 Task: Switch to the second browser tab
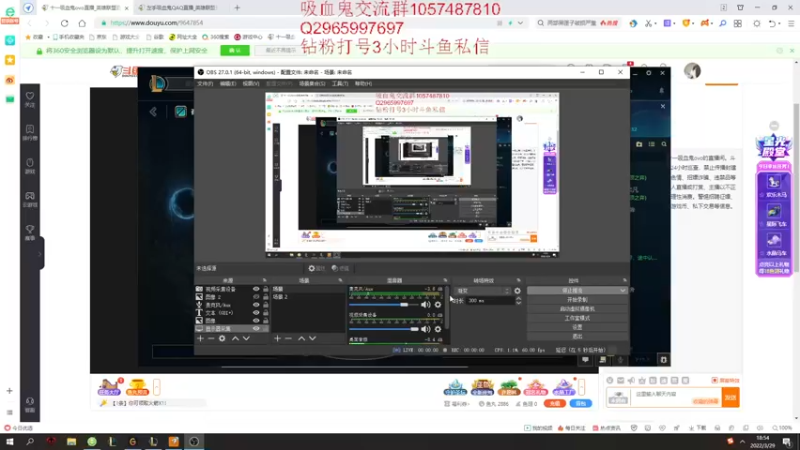(x=182, y=8)
